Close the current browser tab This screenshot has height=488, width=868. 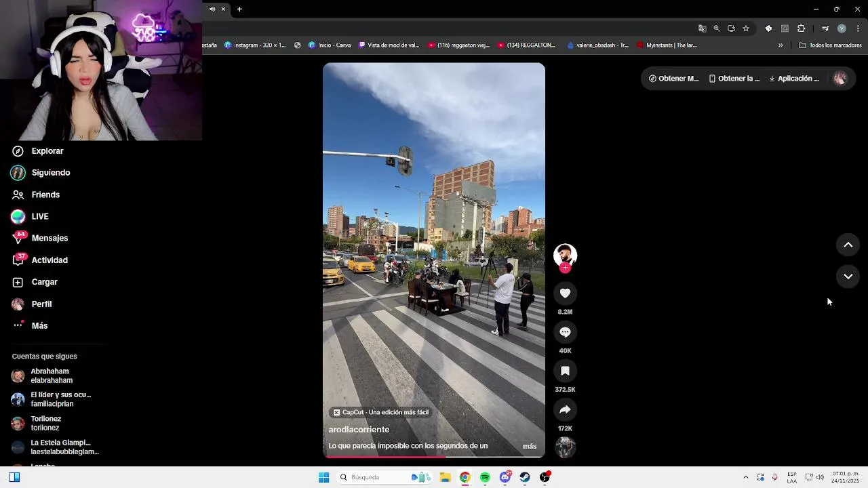pos(223,9)
